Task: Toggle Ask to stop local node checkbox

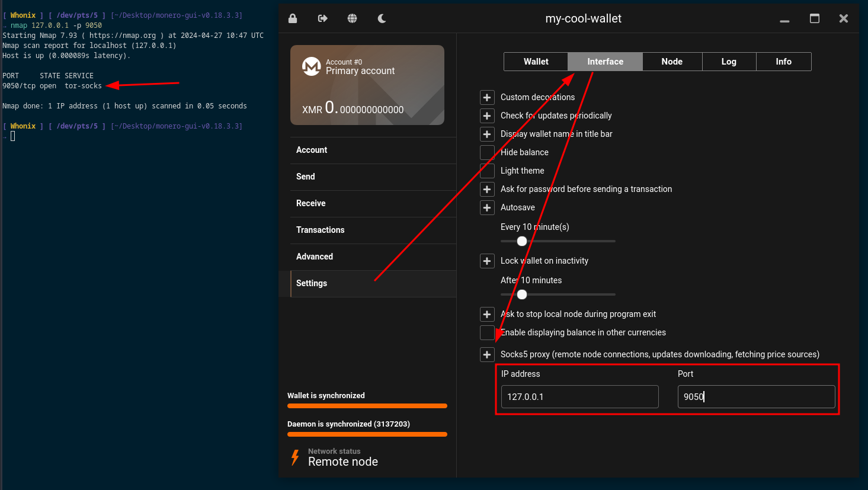Action: (487, 314)
